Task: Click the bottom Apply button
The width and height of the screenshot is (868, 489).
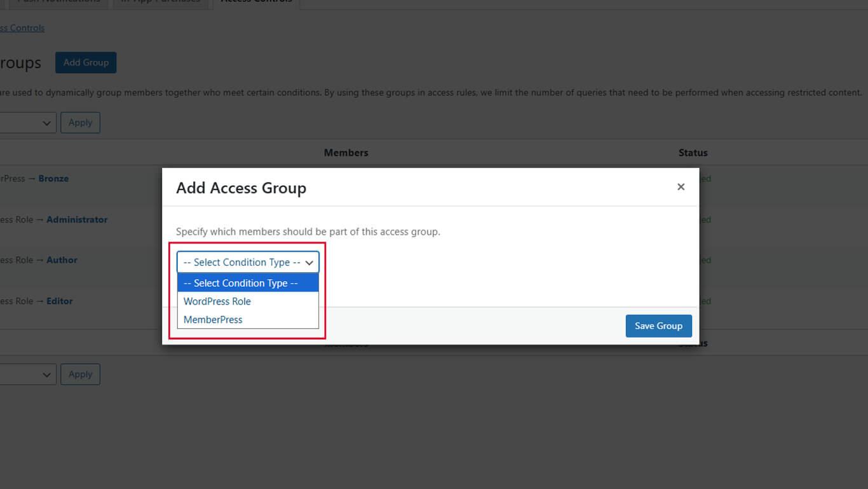Action: click(x=80, y=375)
